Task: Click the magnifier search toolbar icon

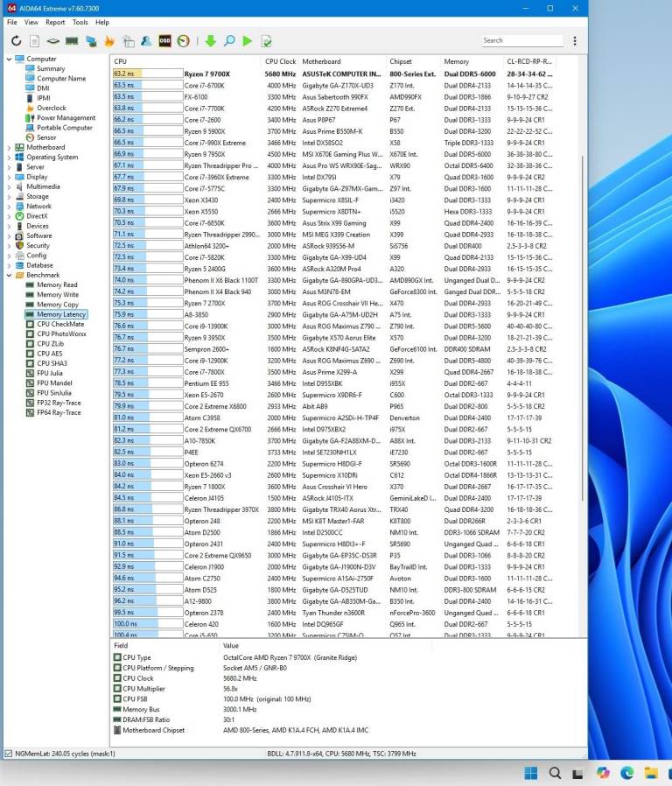Action: 229,41
